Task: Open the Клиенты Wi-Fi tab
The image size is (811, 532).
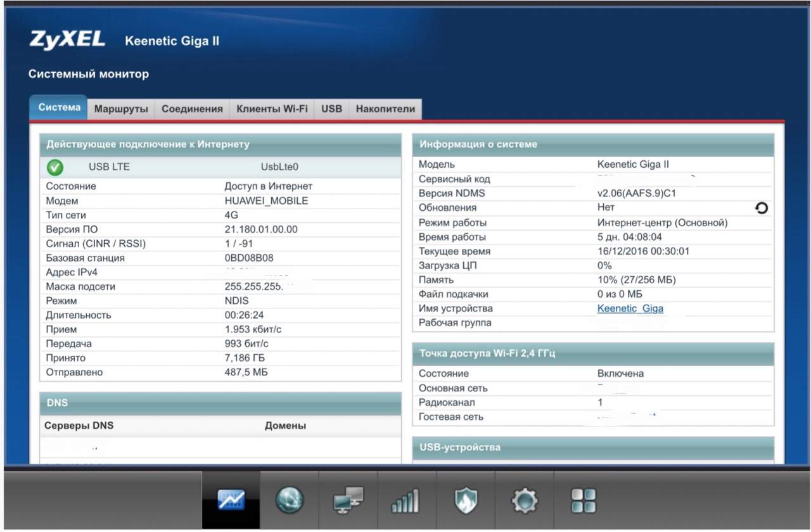Action: click(x=272, y=109)
